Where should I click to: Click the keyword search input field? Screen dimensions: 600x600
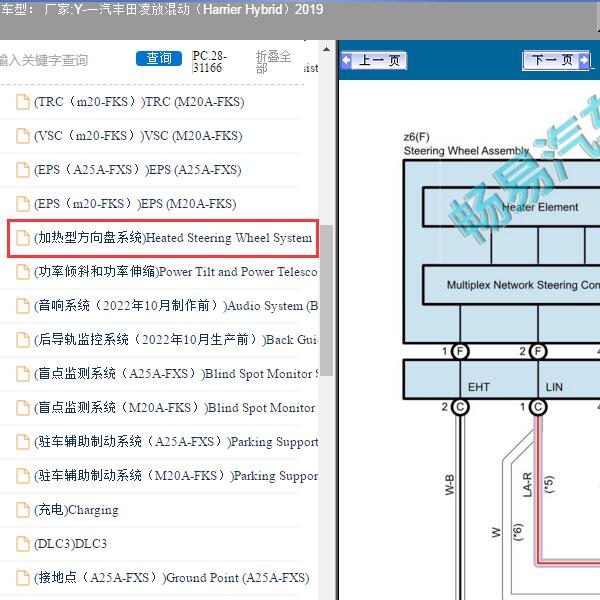point(63,60)
